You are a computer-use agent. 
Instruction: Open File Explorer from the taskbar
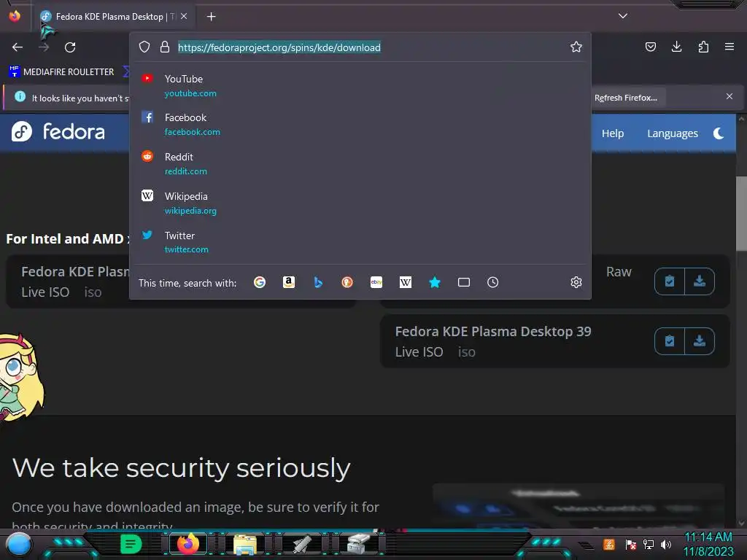point(245,544)
